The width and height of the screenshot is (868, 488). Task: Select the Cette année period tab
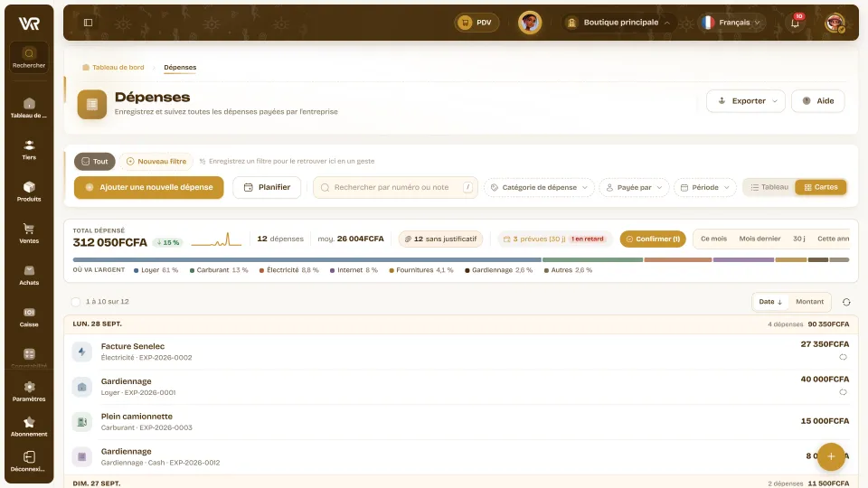833,239
